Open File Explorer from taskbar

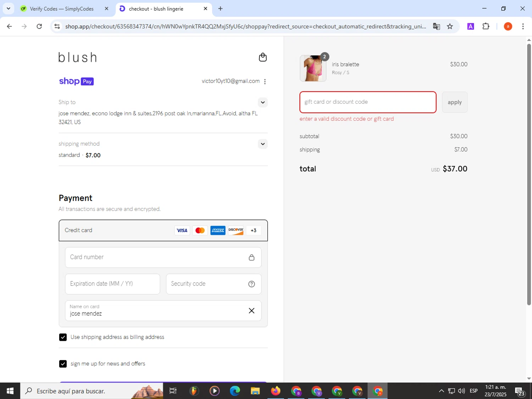pos(255,391)
